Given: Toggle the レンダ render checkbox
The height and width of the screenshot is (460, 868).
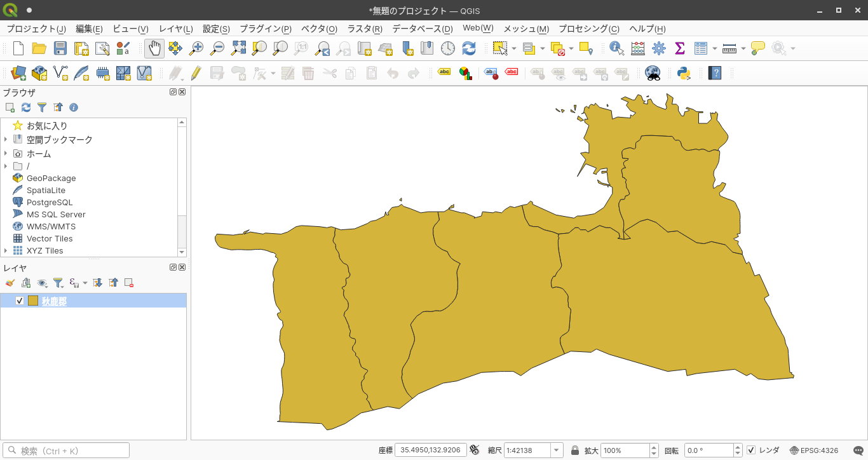Looking at the screenshot, I should [751, 450].
